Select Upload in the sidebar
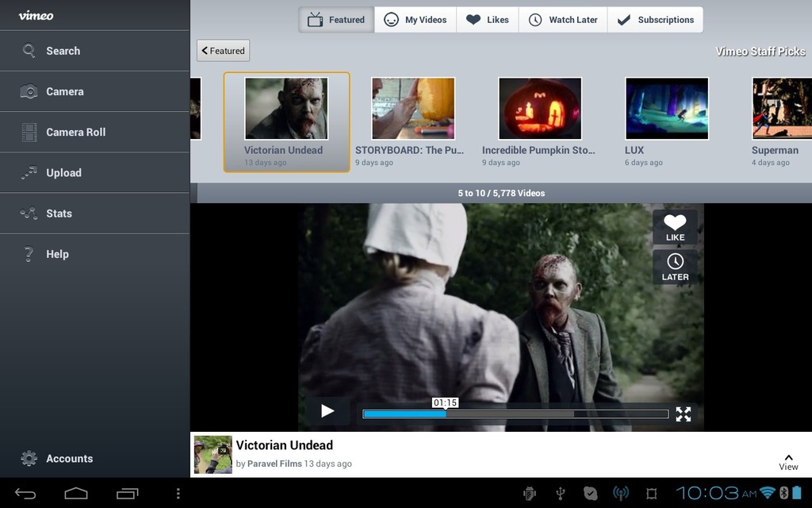 pyautogui.click(x=95, y=172)
